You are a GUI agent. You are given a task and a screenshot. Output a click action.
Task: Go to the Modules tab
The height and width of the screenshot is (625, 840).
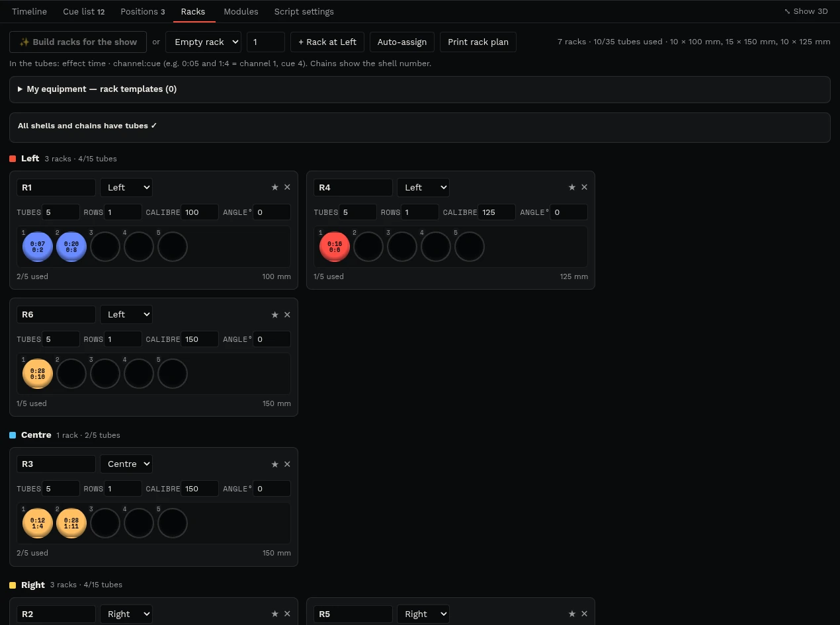coord(241,11)
